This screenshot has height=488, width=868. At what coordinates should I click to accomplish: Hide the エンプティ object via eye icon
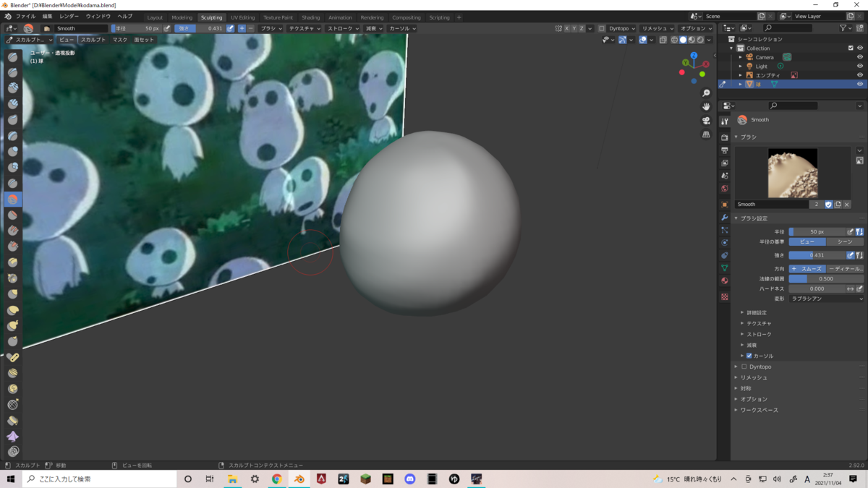(x=860, y=75)
